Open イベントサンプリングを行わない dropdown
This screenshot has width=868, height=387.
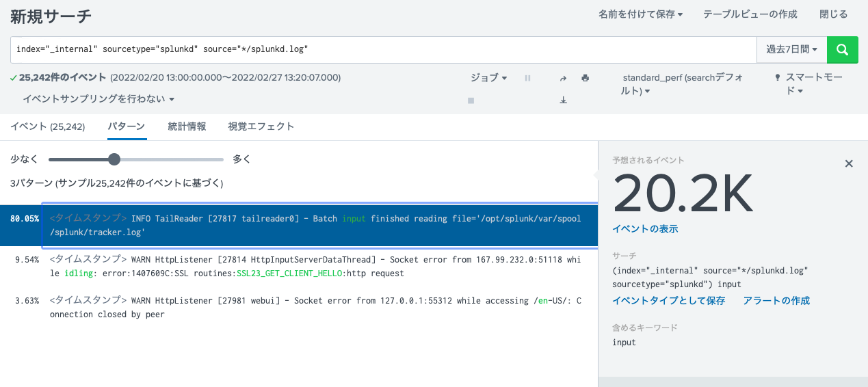tap(98, 99)
